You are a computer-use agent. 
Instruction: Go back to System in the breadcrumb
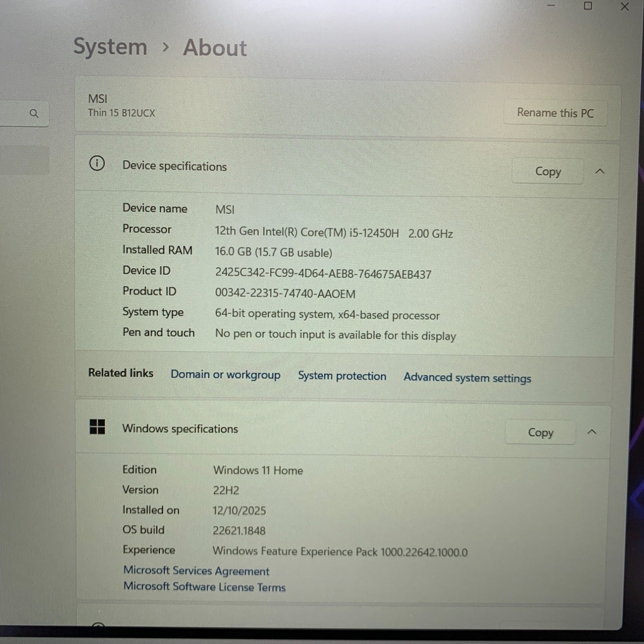coord(110,46)
